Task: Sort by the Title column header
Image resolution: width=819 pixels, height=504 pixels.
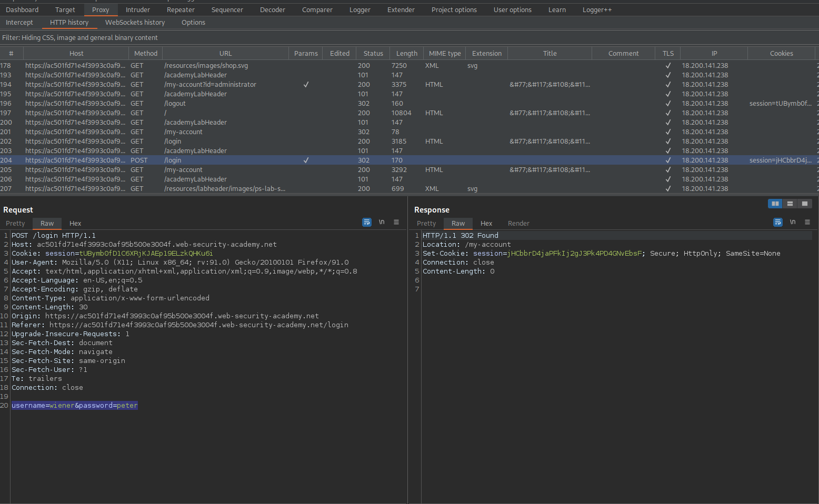Action: coord(550,54)
